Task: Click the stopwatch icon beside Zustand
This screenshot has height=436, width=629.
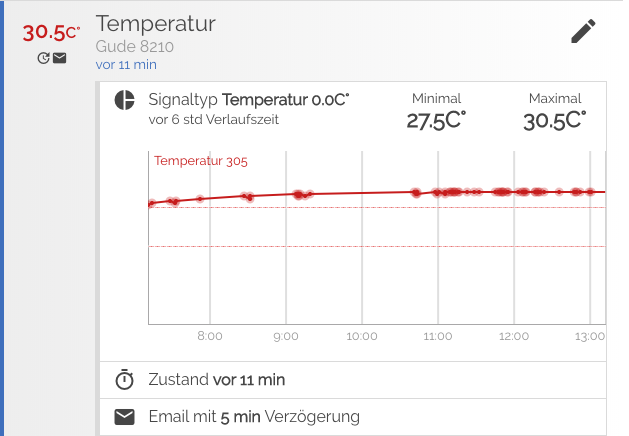Action: pyautogui.click(x=124, y=379)
